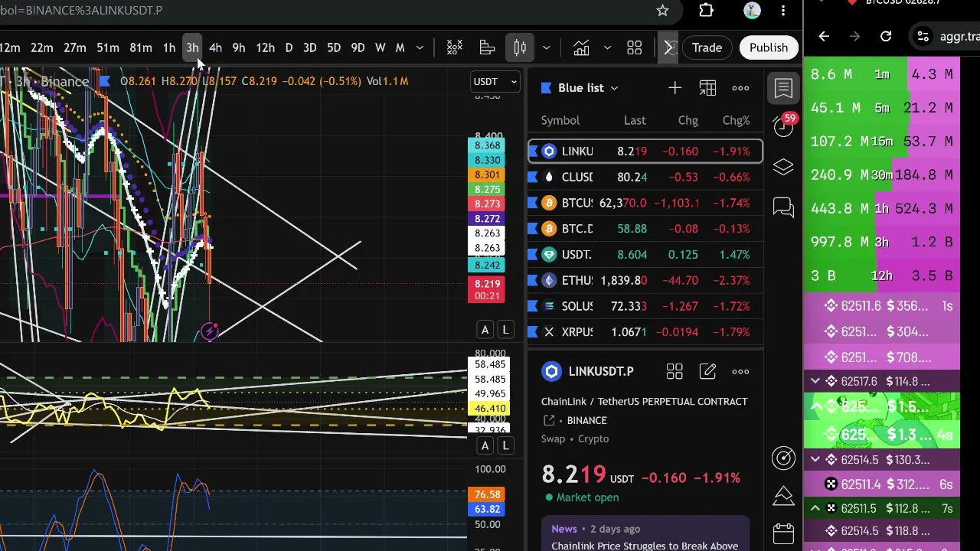Click the toolbar scroll-right arrow
Viewport: 980px width, 551px height.
(668, 47)
